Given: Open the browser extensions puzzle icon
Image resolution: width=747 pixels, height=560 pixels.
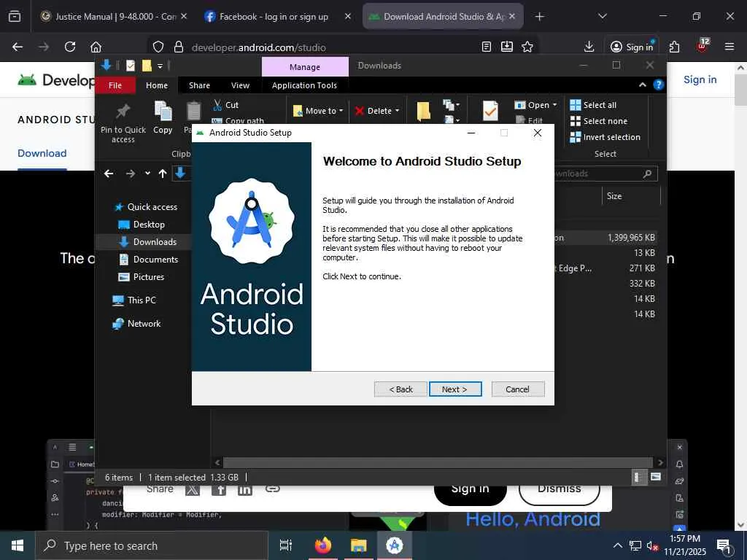Looking at the screenshot, I should pos(675,47).
